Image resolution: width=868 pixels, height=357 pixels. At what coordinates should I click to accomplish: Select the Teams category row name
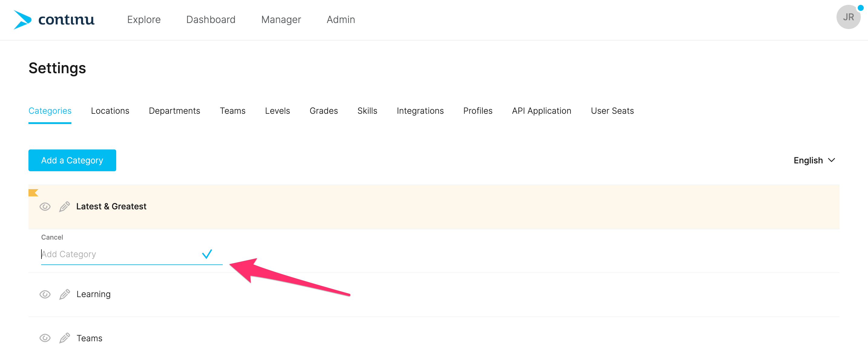click(x=89, y=338)
